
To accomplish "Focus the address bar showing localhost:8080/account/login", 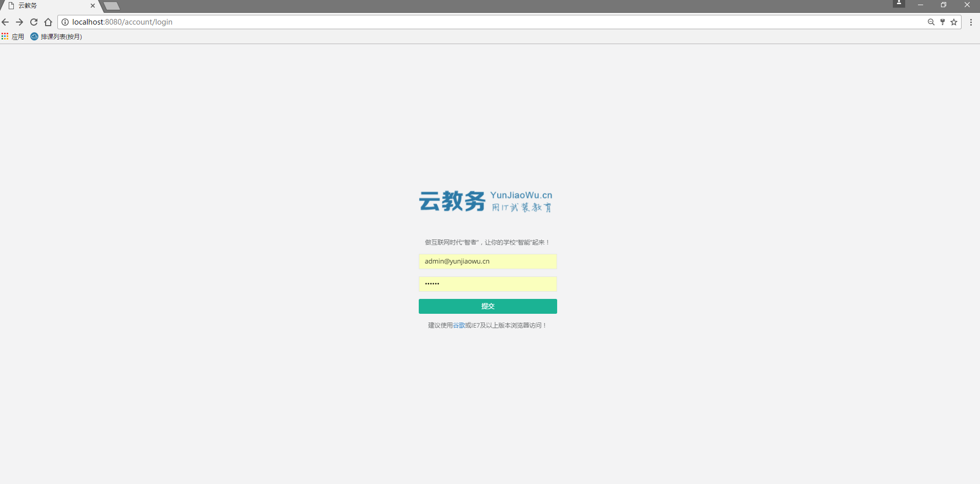I will pyautogui.click(x=461, y=22).
